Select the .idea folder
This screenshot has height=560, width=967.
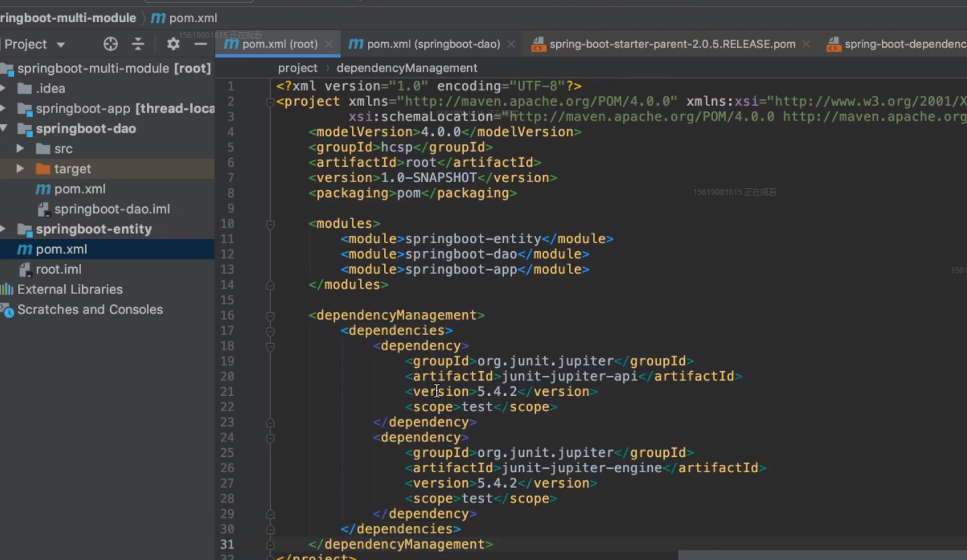50,88
